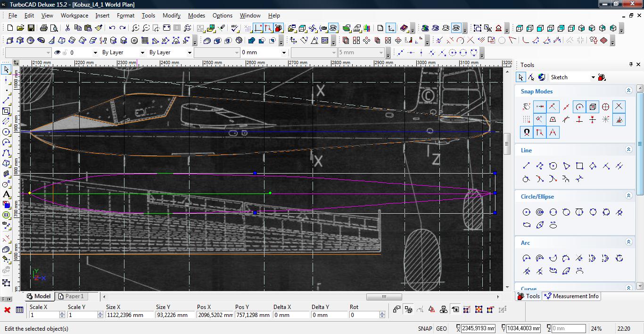Click the Undo arrow icon
644x334 pixels.
click(112, 28)
